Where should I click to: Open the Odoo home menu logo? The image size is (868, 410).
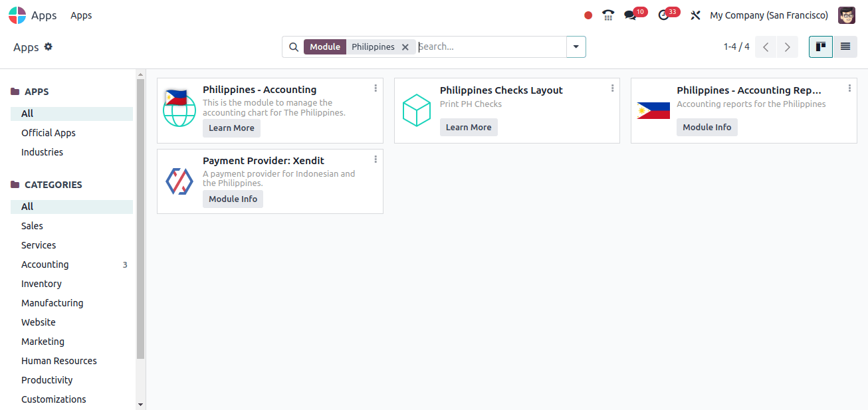(17, 15)
